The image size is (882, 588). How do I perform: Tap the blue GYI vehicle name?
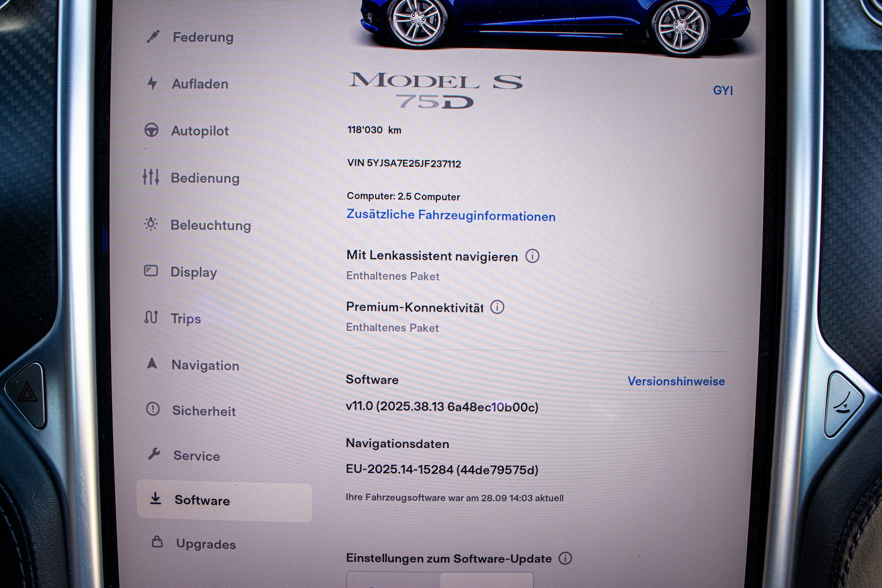(723, 90)
